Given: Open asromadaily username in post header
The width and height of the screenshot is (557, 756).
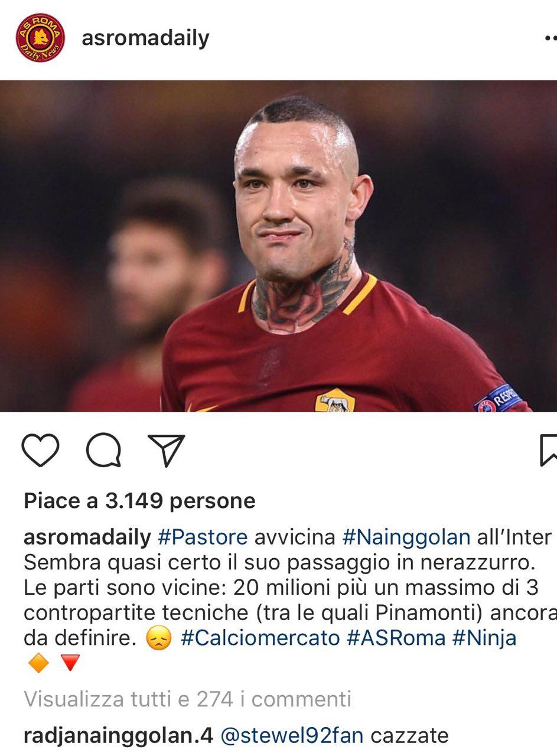Looking at the screenshot, I should pyautogui.click(x=145, y=38).
